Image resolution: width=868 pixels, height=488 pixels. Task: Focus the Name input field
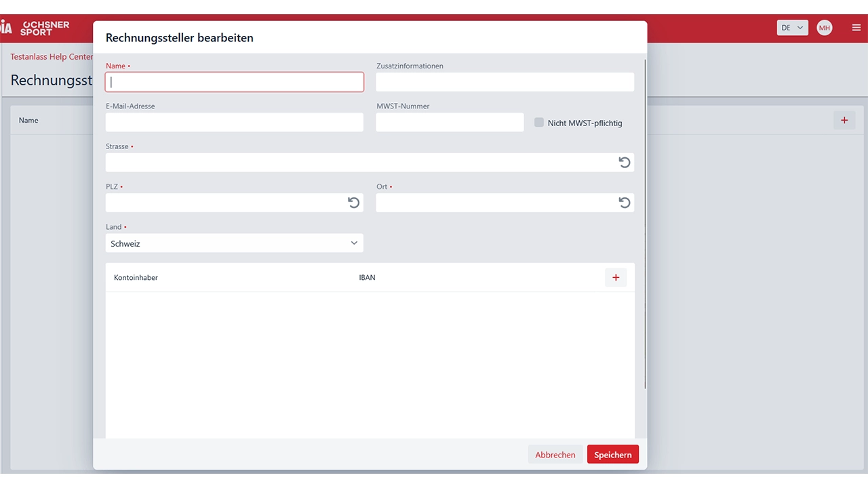(x=235, y=82)
